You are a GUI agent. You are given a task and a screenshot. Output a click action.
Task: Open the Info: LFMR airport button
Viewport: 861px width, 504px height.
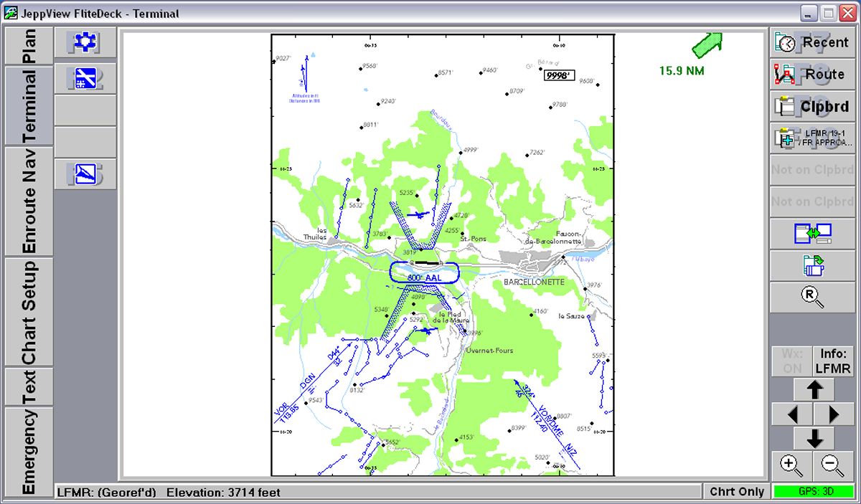coord(833,361)
